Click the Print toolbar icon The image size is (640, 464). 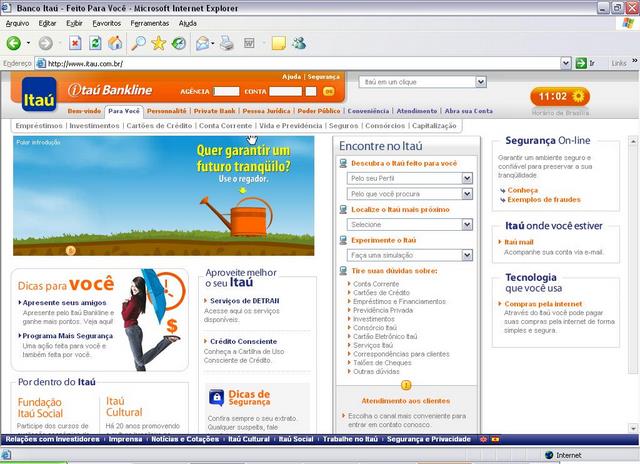pyautogui.click(x=227, y=43)
